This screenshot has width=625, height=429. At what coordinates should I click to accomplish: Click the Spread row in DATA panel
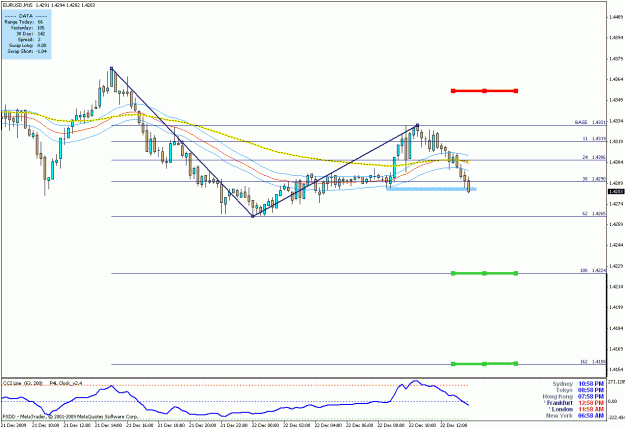click(x=29, y=40)
